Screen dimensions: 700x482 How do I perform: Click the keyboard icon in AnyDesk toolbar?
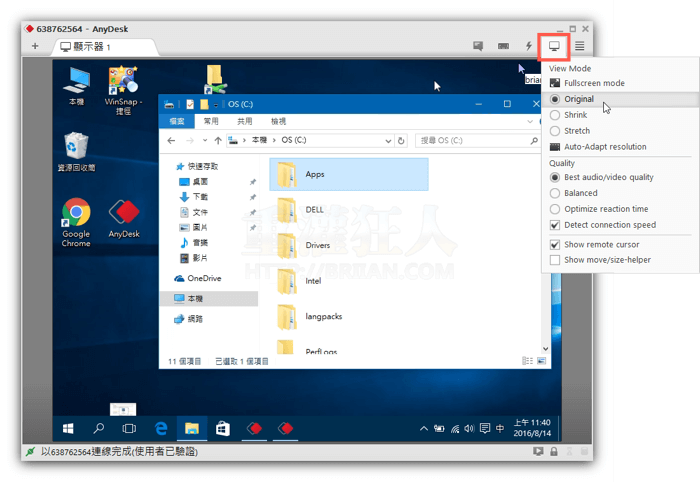coord(504,46)
